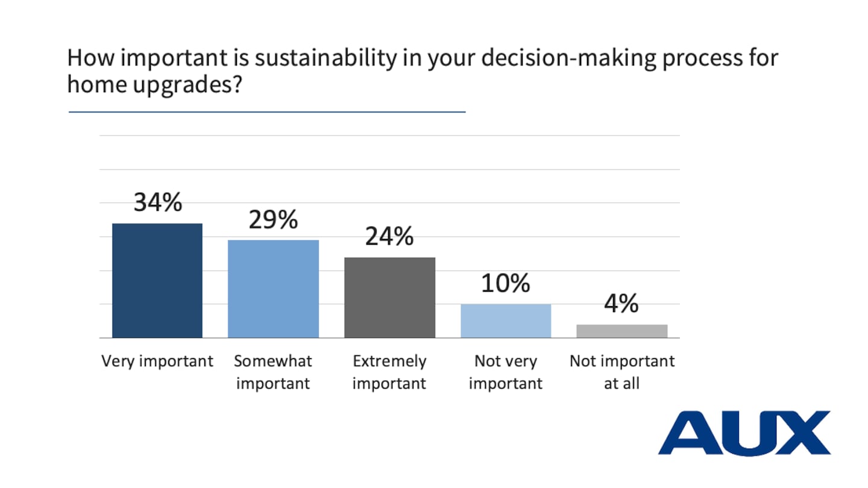Select the chart title about sustainability

(422, 71)
